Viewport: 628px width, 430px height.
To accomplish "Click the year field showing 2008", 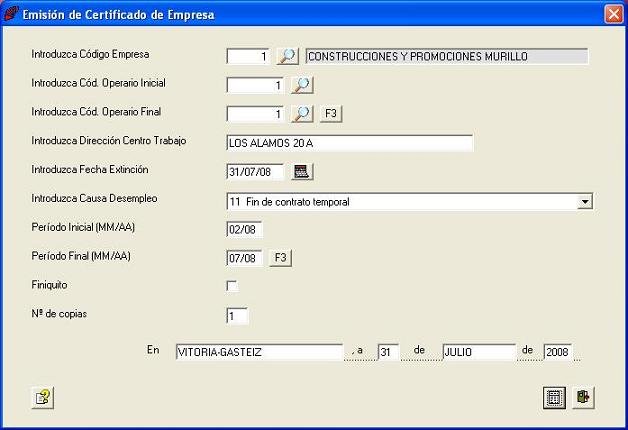I will 558,352.
